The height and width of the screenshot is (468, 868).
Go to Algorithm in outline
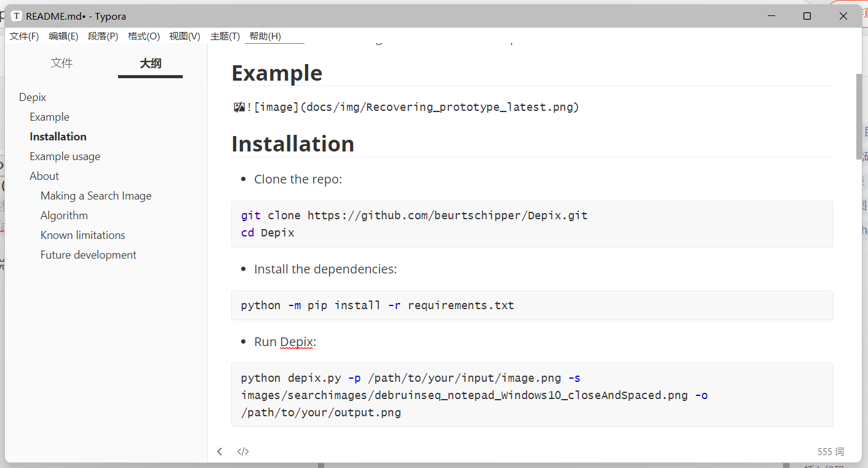tap(64, 216)
